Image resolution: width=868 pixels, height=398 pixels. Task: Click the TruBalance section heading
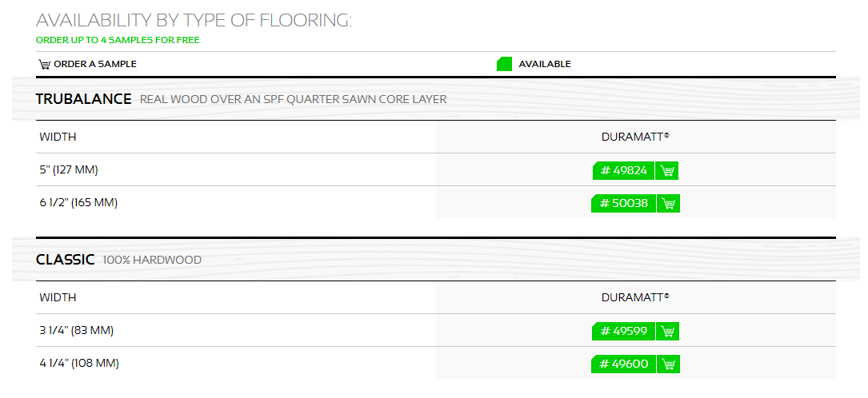point(83,99)
